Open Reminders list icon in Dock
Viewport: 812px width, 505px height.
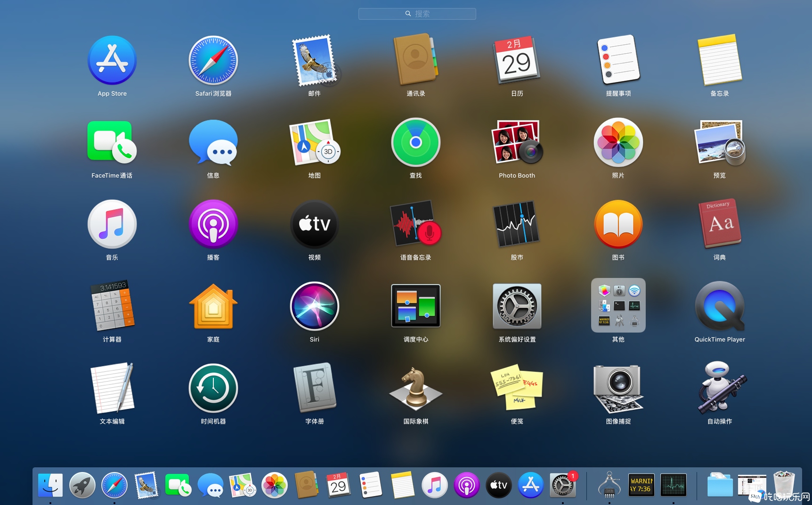(371, 484)
